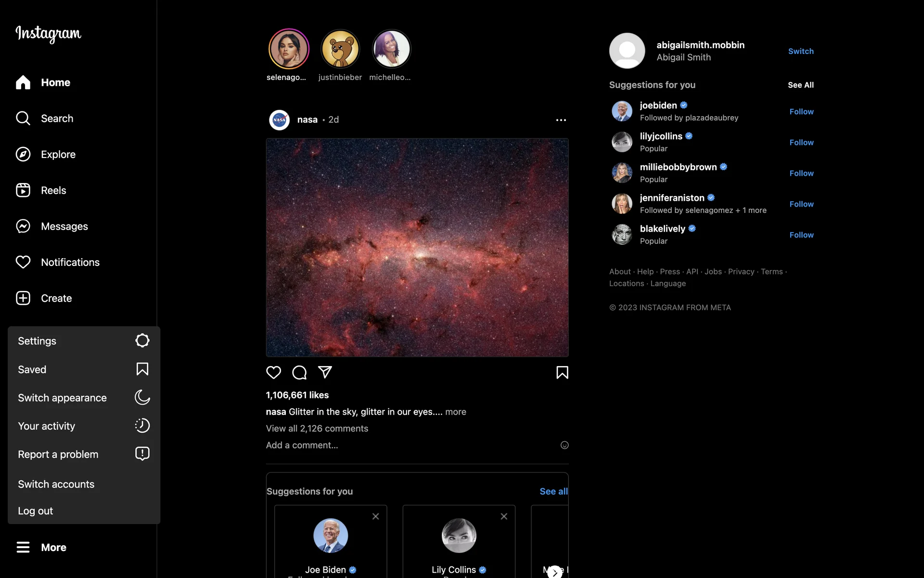
Task: Like the NASA post with heart icon
Action: tap(273, 372)
